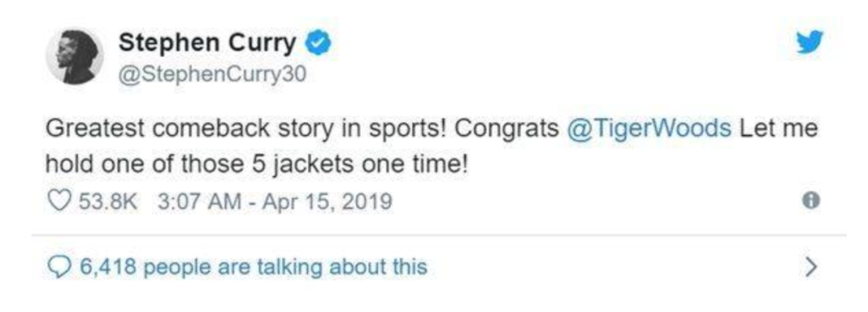Open Stephen Curry's profile avatar picture

point(74,56)
